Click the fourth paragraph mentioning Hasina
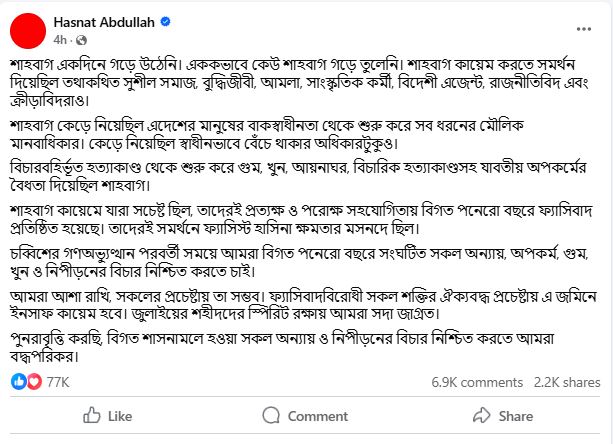Viewport: 613px width, 444px height. (x=301, y=219)
